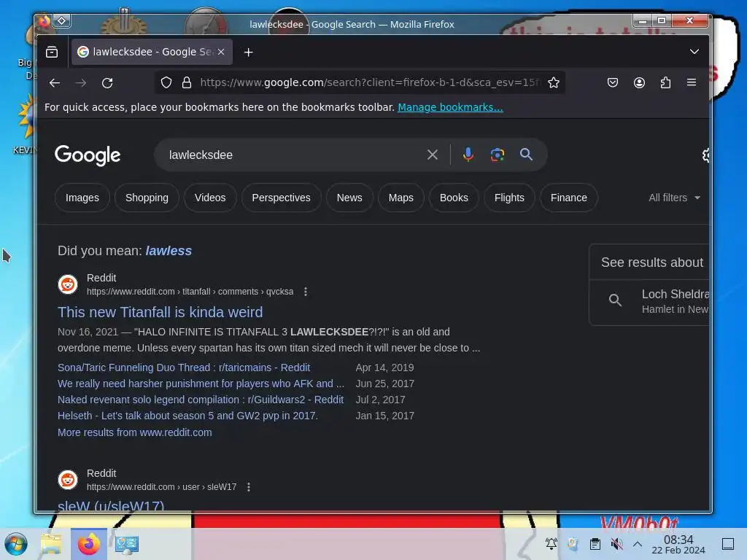
Task: Select the Perspectives filter
Action: pyautogui.click(x=281, y=198)
